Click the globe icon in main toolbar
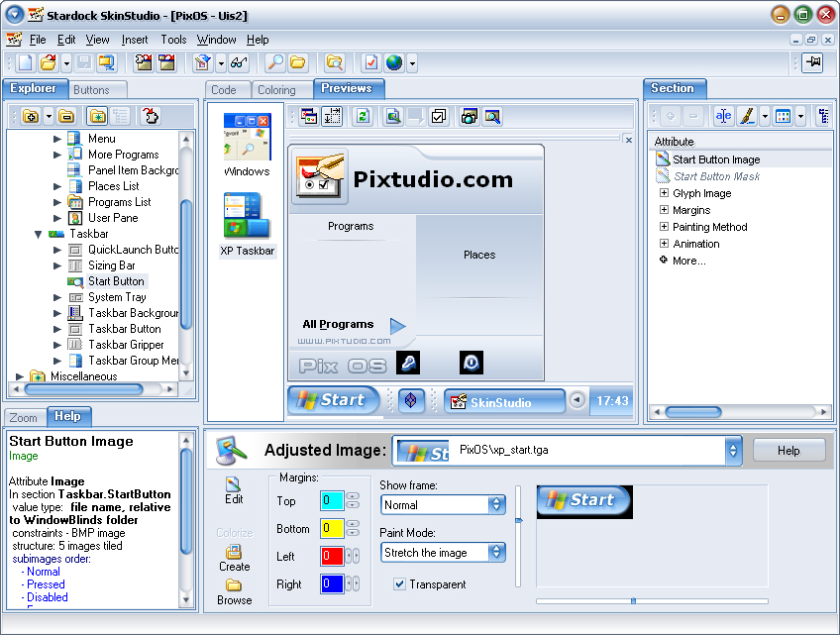The width and height of the screenshot is (840, 635). point(394,62)
